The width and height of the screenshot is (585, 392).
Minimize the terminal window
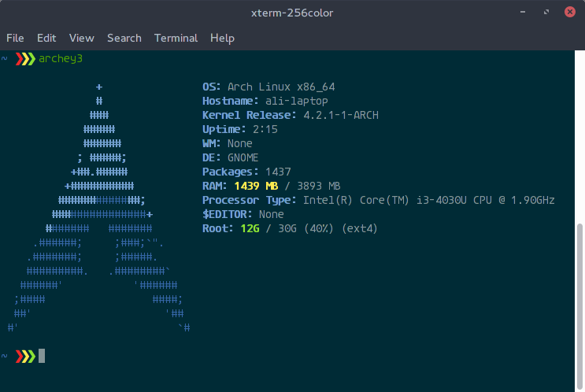click(524, 13)
